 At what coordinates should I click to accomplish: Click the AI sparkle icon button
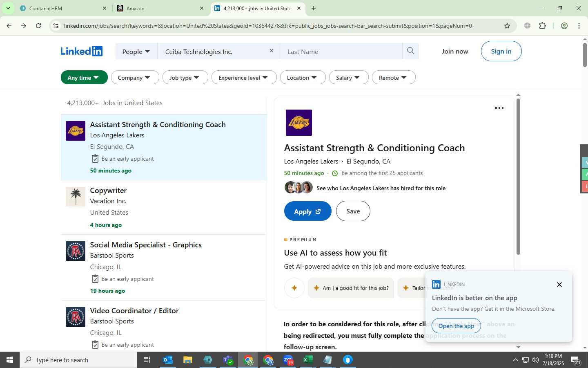[x=294, y=288]
